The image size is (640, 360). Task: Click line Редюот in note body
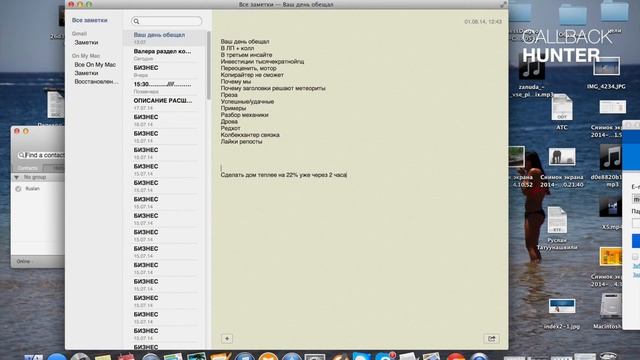[230, 128]
